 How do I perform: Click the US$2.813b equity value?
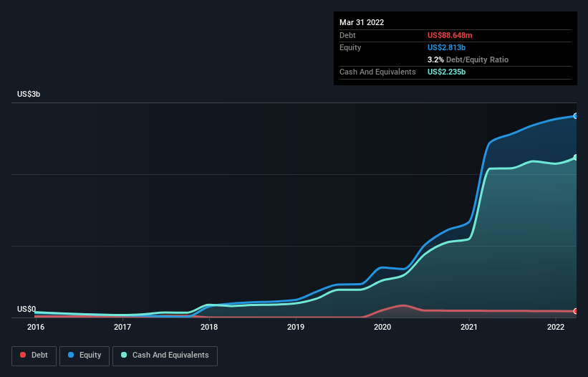point(446,47)
